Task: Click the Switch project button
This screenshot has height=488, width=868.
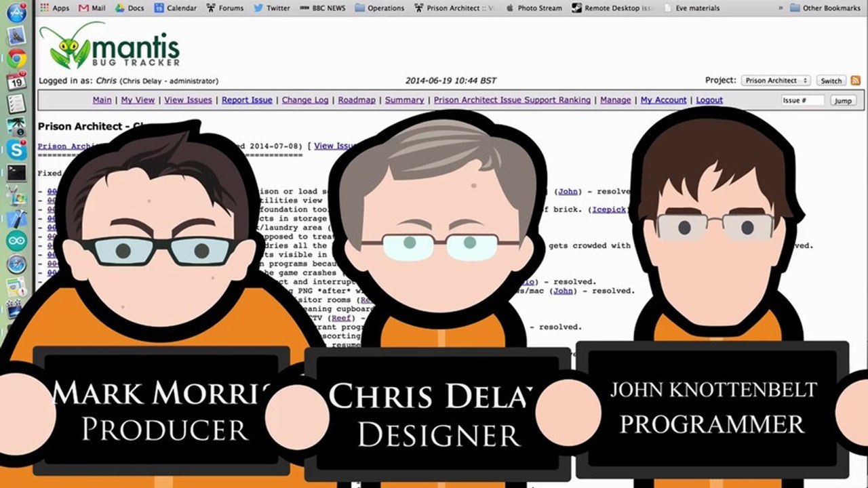Action: [831, 81]
